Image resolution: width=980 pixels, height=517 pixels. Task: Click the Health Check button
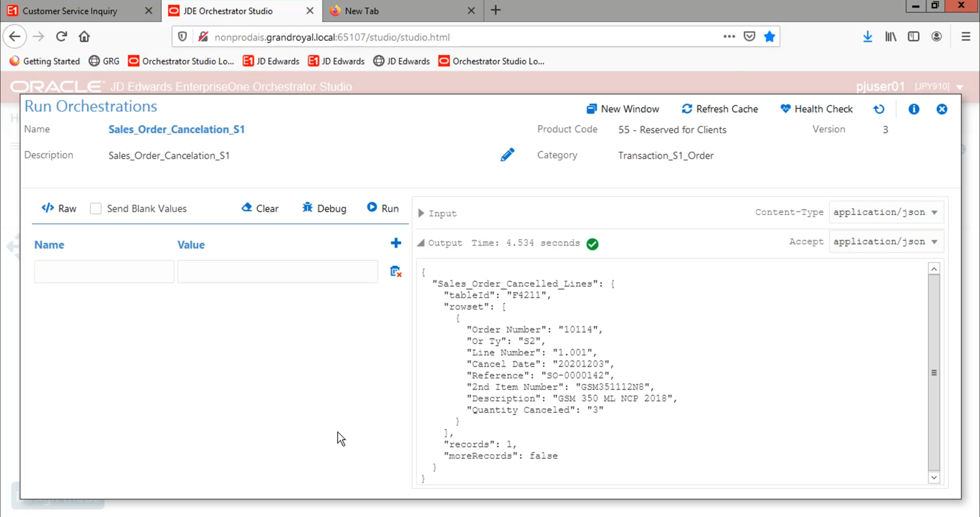tap(817, 109)
